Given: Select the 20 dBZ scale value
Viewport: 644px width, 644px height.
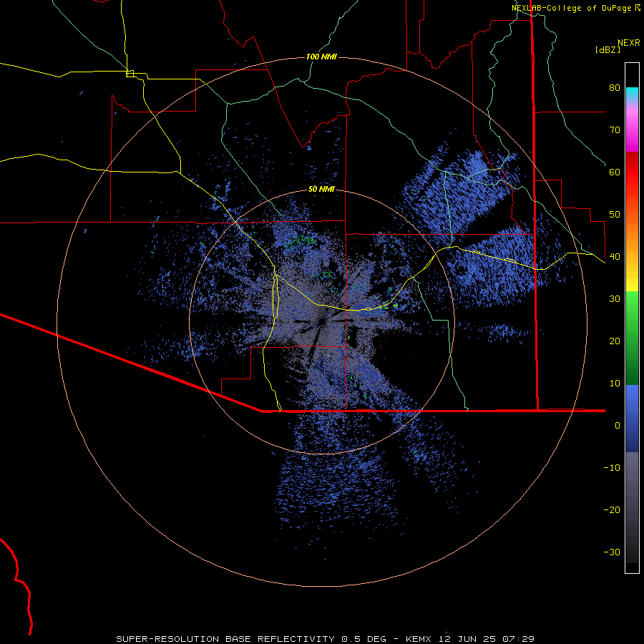Looking at the screenshot, I should point(615,341).
